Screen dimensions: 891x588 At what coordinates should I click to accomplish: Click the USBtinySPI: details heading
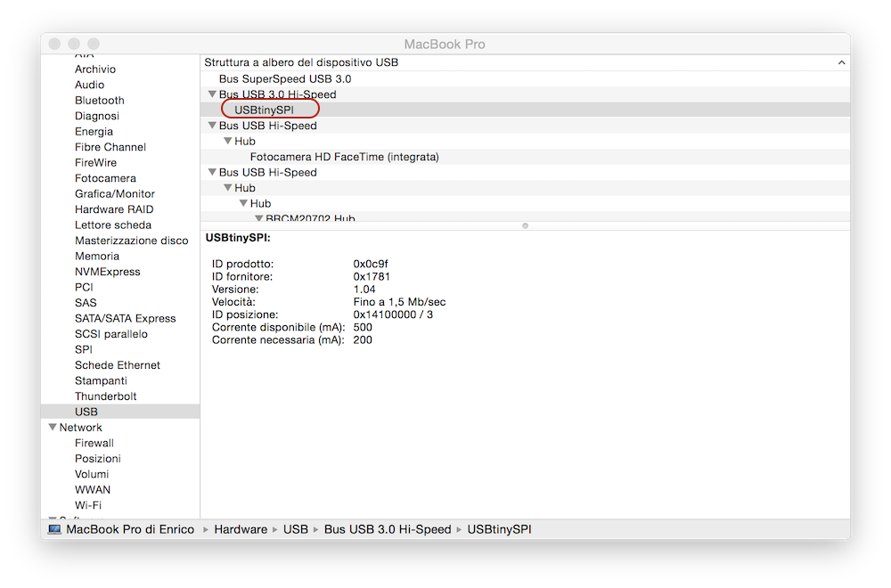(238, 238)
